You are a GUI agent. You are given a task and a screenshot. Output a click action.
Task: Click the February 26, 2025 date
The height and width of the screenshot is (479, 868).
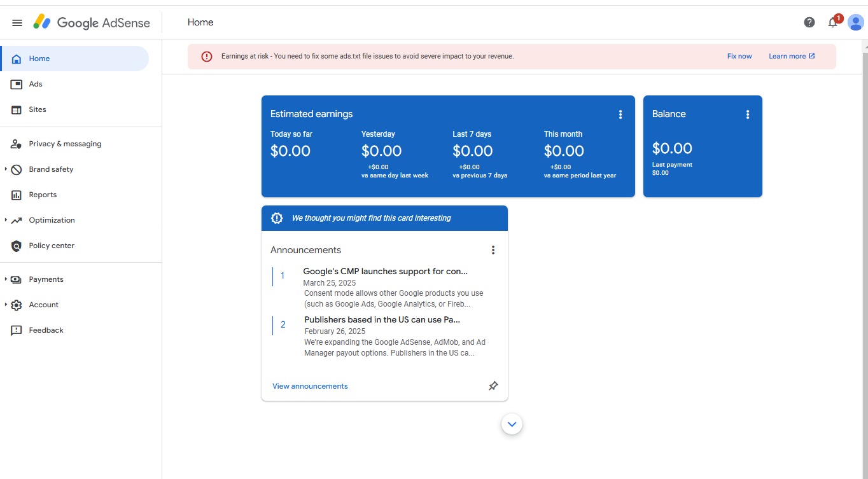(x=335, y=331)
